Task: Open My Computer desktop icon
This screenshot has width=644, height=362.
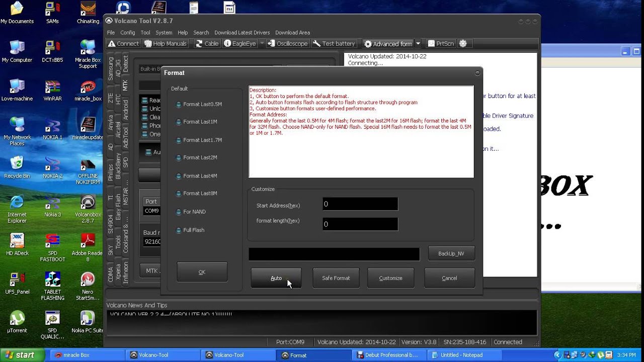Action: coord(17,51)
